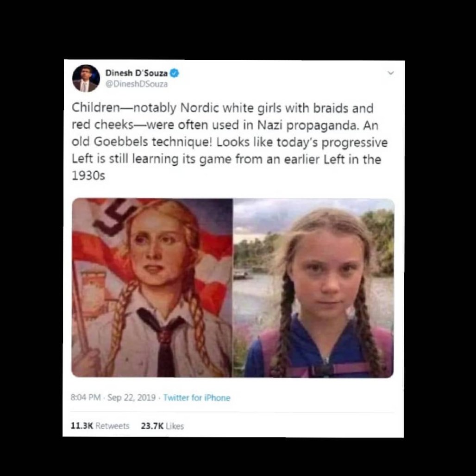Image resolution: width=476 pixels, height=476 pixels.
Task: Open the right photo with blue jacket
Action: (x=313, y=288)
